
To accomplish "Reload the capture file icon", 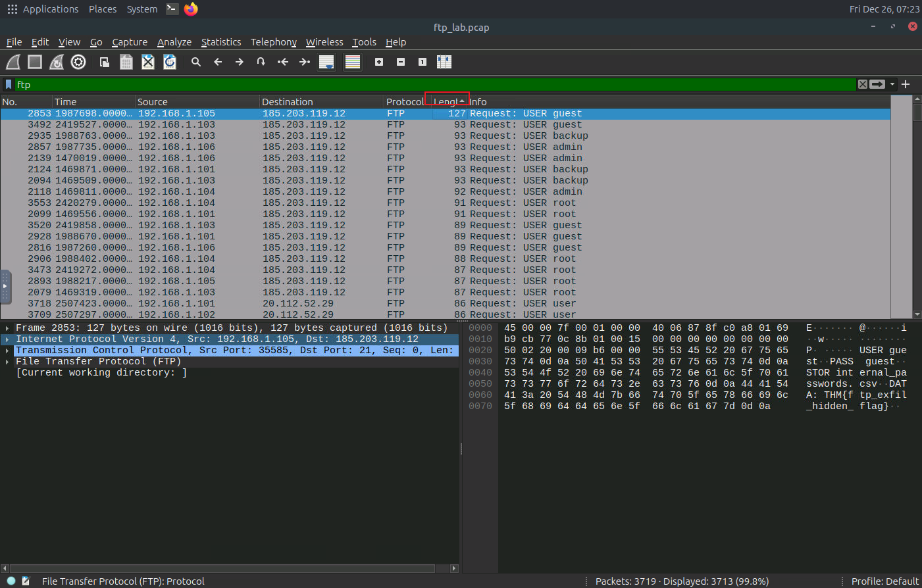I will 170,62.
